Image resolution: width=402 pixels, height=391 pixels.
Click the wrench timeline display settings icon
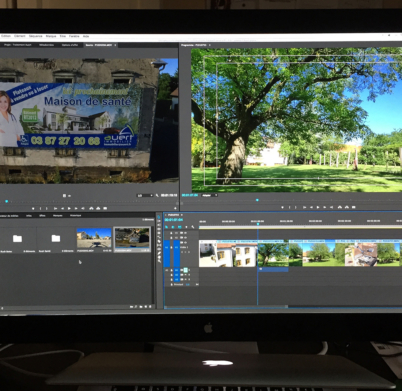[x=193, y=227]
